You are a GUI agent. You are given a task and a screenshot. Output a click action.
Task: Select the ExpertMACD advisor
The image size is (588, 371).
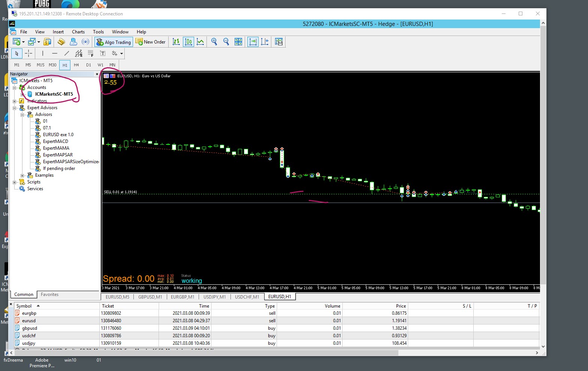(55, 141)
